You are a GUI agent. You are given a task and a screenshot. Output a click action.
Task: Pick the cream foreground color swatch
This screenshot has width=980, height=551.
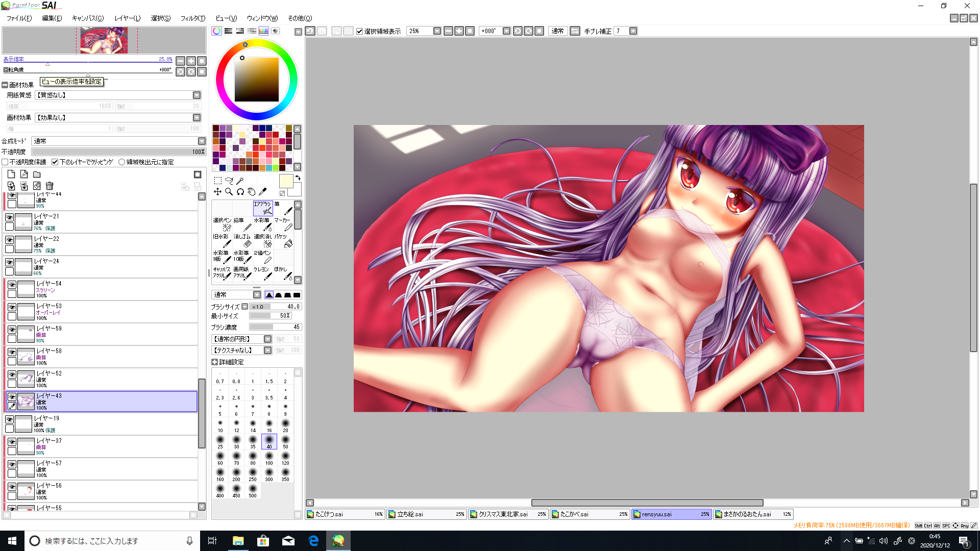pyautogui.click(x=286, y=181)
